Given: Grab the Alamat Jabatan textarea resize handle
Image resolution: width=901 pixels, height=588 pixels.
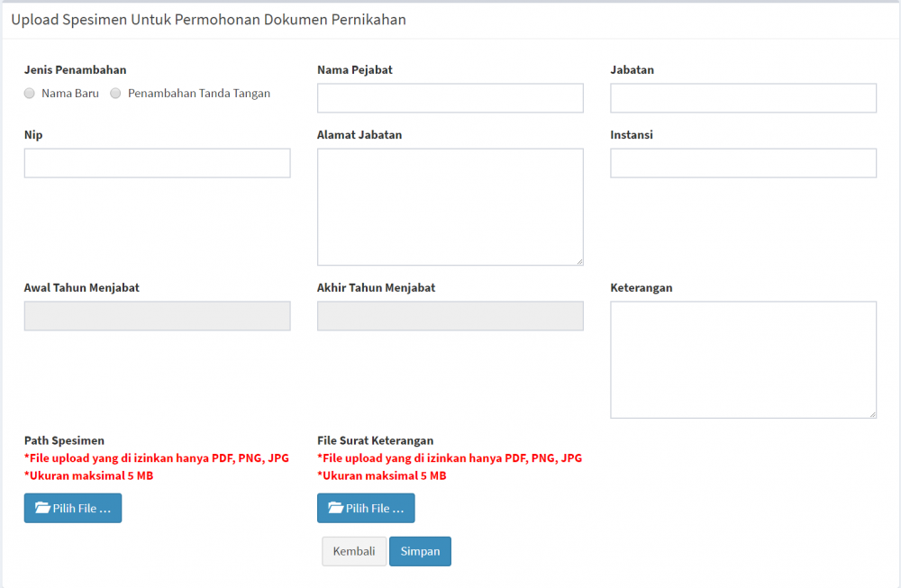Looking at the screenshot, I should click(579, 262).
